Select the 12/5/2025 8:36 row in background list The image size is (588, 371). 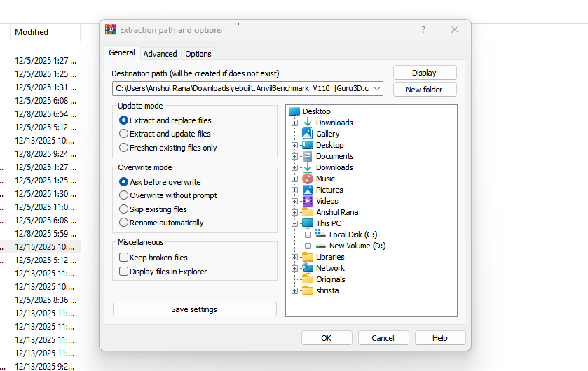click(x=44, y=300)
